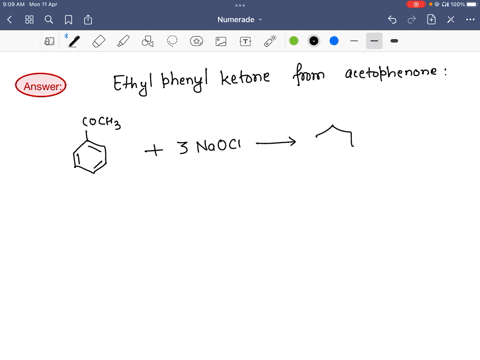The image size is (480, 360).
Task: Tap the red Answer: label
Action: (41, 85)
